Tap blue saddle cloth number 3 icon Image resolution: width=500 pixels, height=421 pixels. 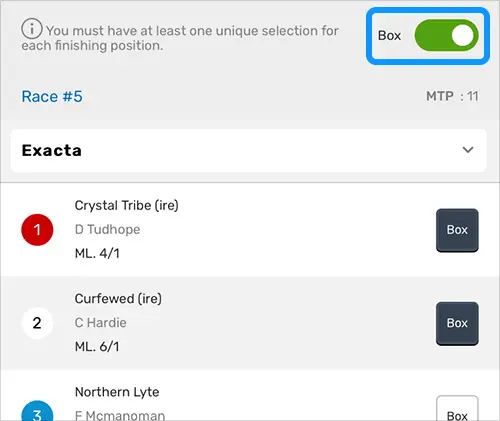37,412
